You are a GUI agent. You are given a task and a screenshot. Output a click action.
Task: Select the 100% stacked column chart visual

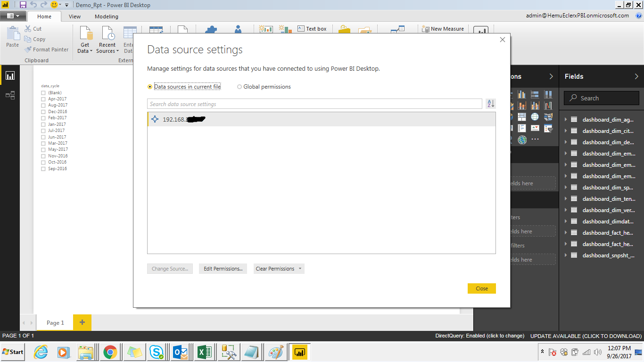pyautogui.click(x=548, y=94)
